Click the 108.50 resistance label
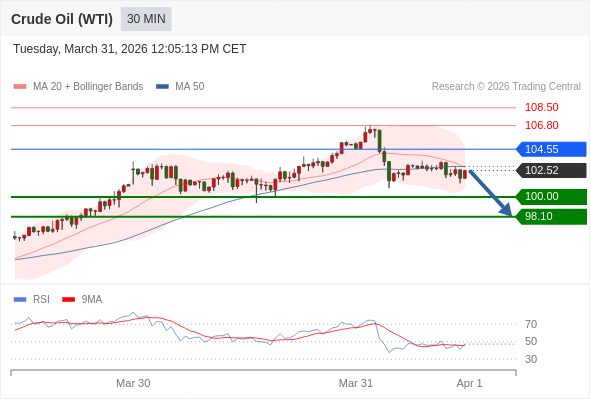The height and width of the screenshot is (400, 590). point(541,107)
